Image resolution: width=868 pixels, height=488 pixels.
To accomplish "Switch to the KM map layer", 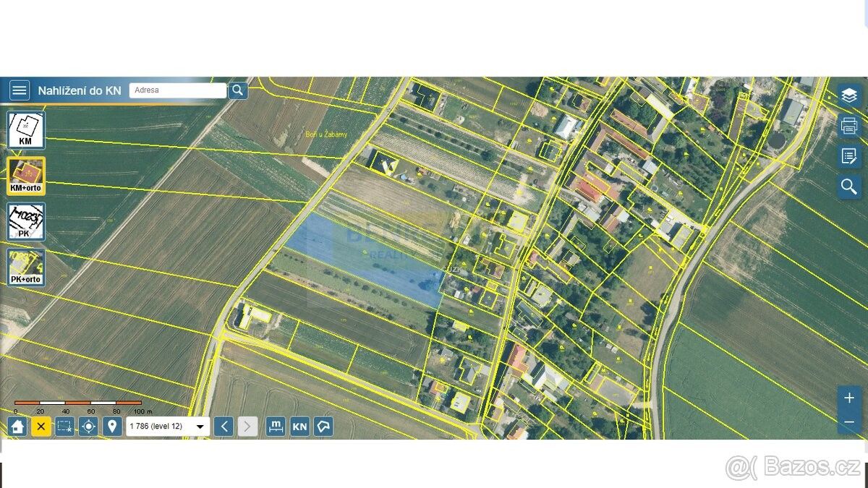I will click(x=27, y=130).
